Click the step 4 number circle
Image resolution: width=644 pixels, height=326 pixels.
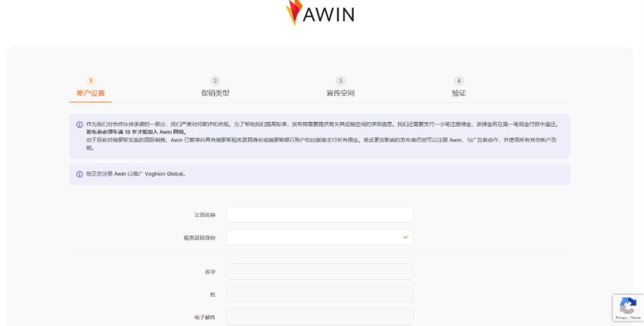pyautogui.click(x=459, y=81)
